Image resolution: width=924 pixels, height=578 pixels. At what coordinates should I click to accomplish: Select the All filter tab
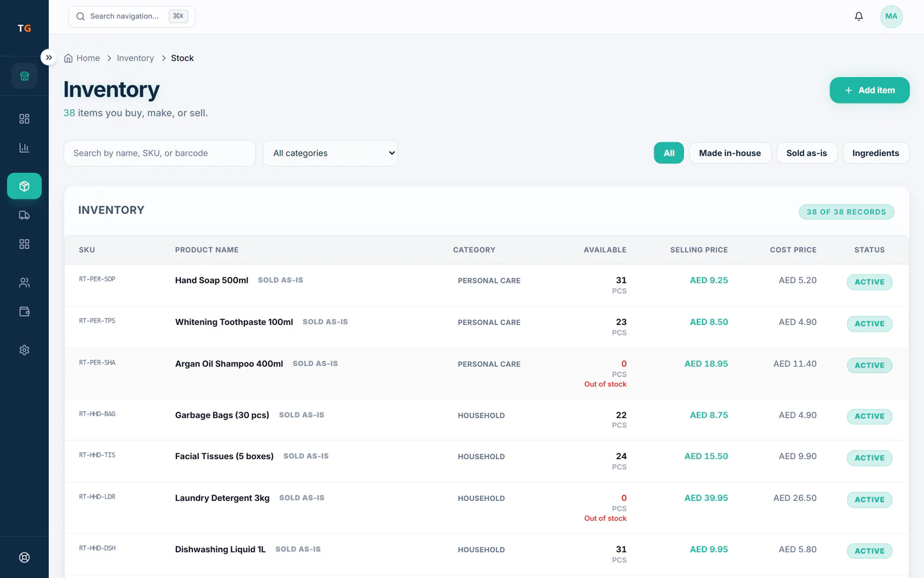[x=669, y=153]
